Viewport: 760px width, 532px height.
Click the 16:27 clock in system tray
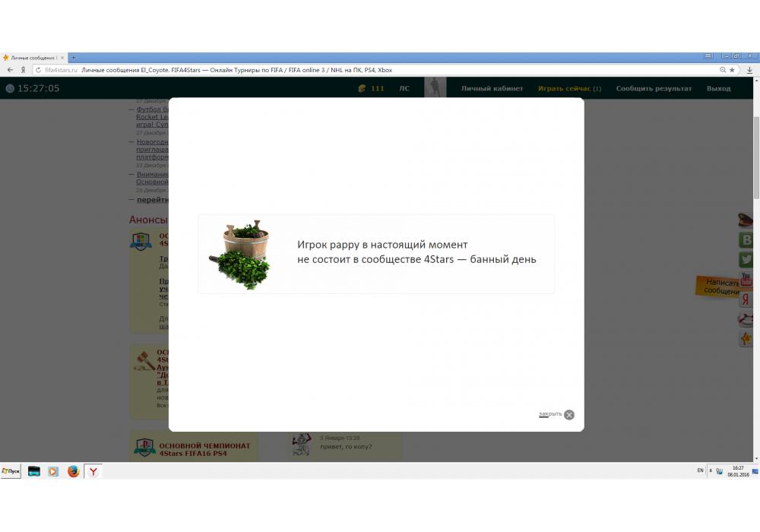click(x=738, y=471)
